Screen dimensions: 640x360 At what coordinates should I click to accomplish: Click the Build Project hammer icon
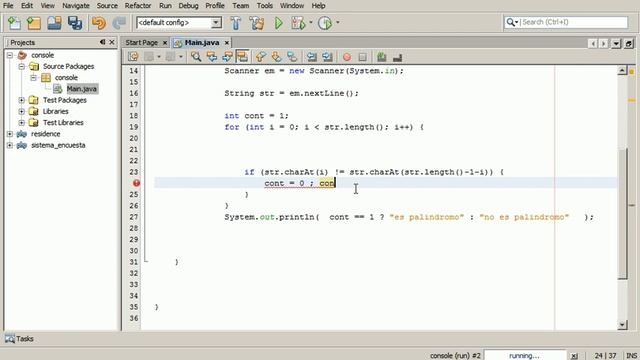click(236, 23)
